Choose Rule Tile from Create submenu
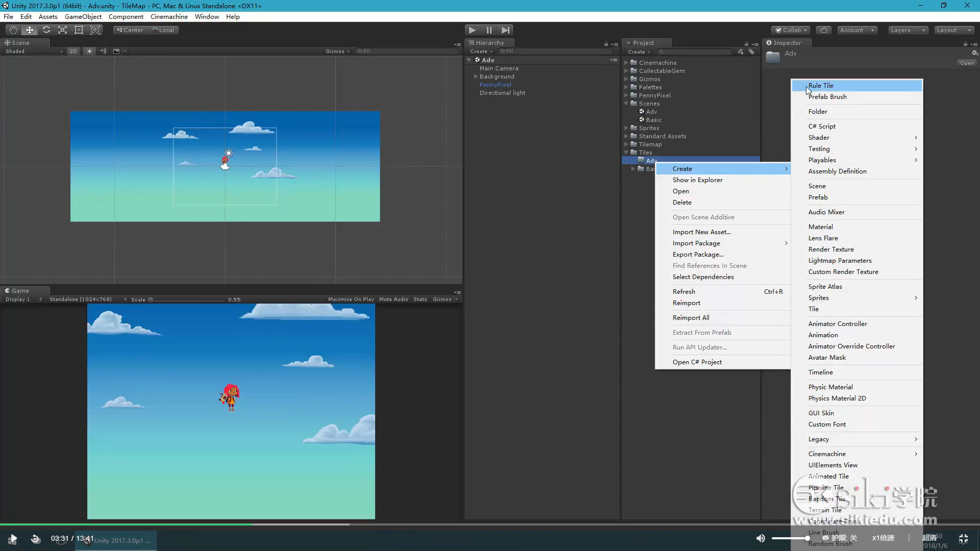 click(x=857, y=86)
